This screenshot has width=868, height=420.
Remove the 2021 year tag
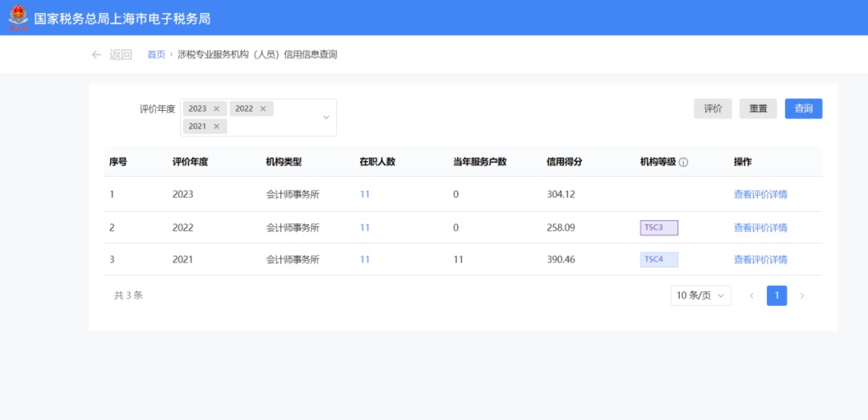pos(216,126)
